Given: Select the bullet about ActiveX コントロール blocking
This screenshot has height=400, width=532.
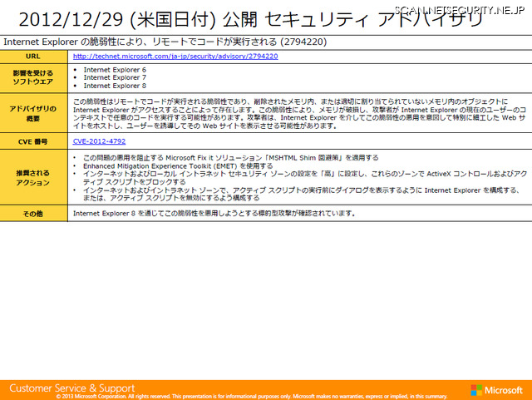Looking at the screenshot, I should [x=305, y=178].
